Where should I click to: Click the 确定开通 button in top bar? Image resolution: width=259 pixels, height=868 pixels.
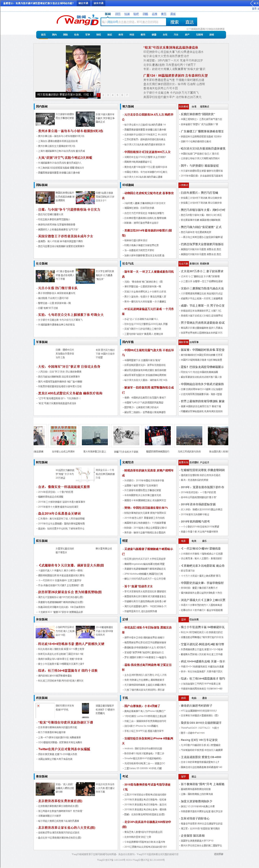(x=83, y=3)
